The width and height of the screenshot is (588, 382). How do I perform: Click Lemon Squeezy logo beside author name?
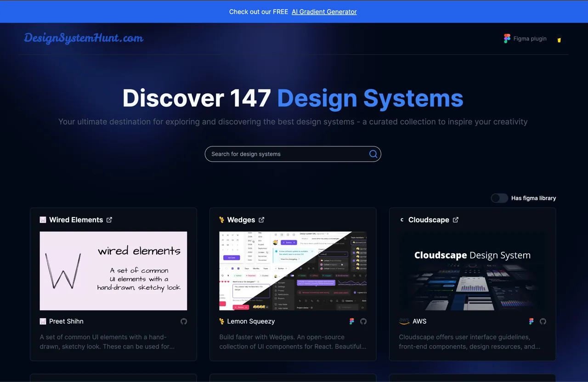pos(222,321)
